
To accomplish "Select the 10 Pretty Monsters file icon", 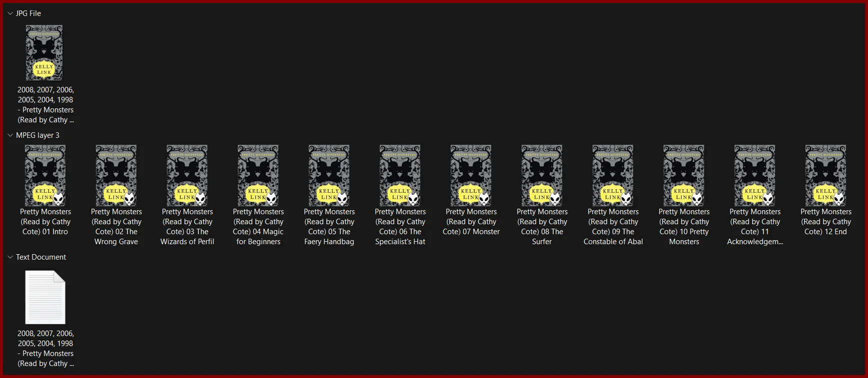I will pos(684,175).
